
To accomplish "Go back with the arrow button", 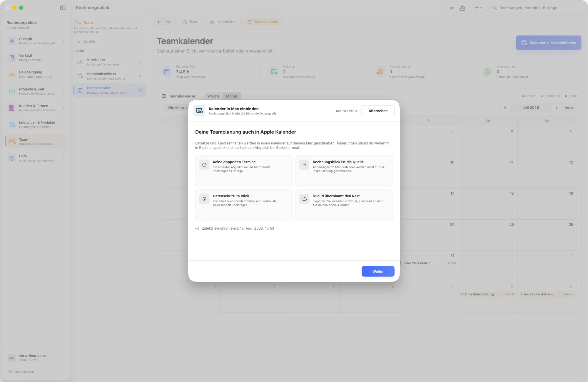I will coord(159,22).
